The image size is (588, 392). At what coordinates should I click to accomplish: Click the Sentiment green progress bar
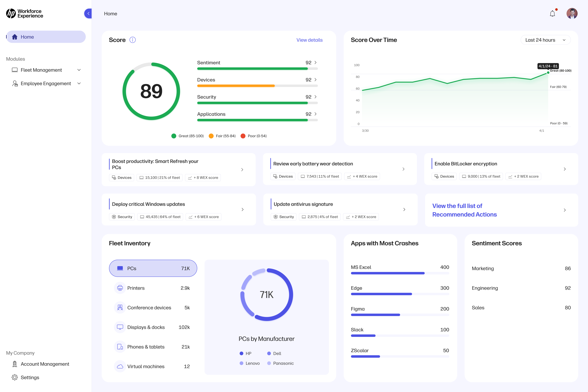click(x=253, y=68)
